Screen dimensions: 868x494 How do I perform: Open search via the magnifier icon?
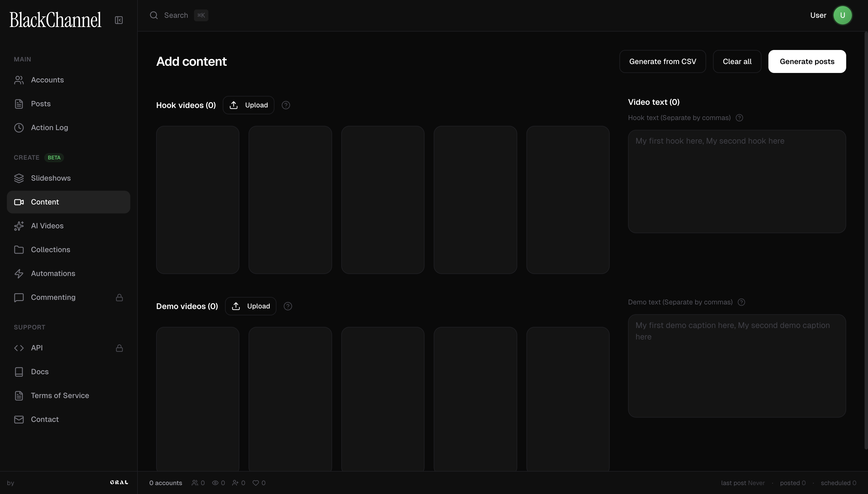point(154,15)
